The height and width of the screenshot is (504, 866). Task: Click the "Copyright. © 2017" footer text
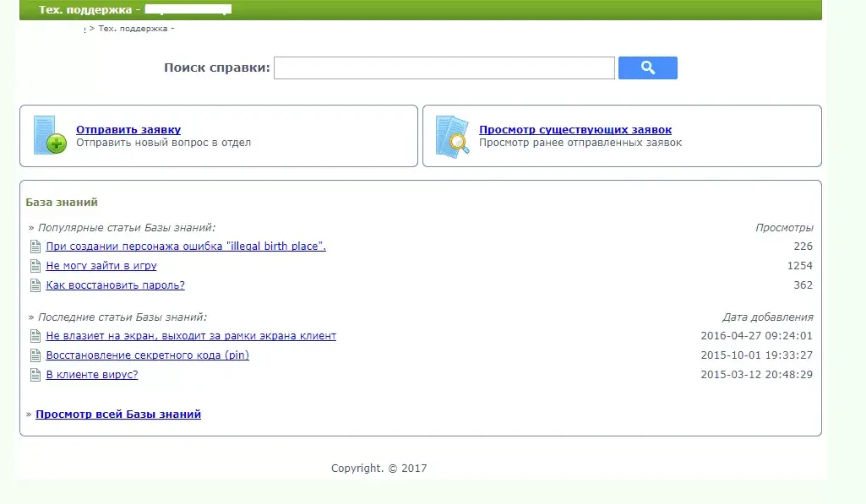tap(379, 468)
